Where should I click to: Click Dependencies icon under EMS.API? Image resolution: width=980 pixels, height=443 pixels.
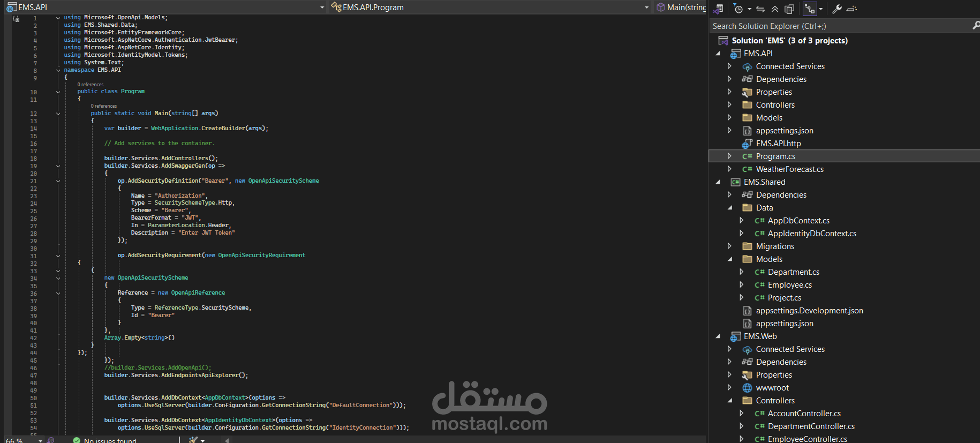point(747,79)
